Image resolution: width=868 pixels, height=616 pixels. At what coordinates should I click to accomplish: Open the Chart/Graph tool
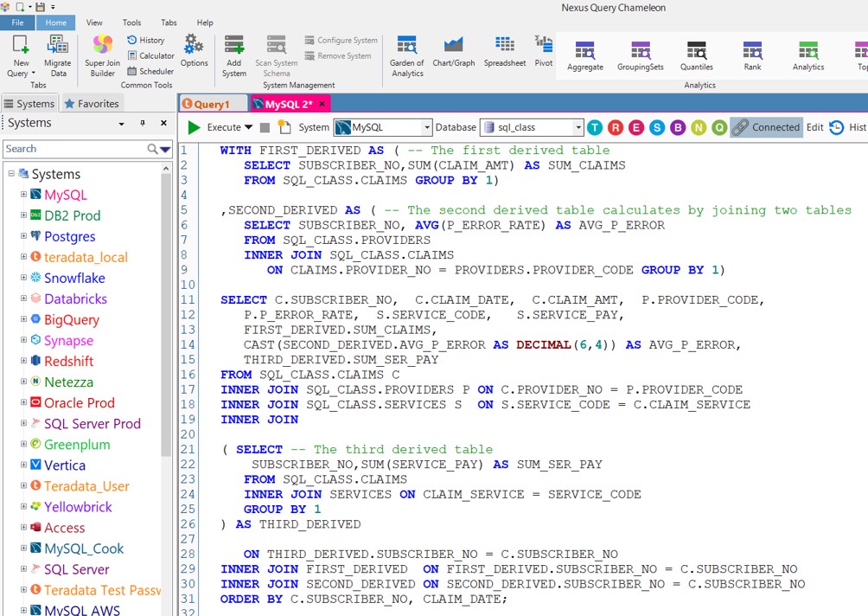pos(454,52)
